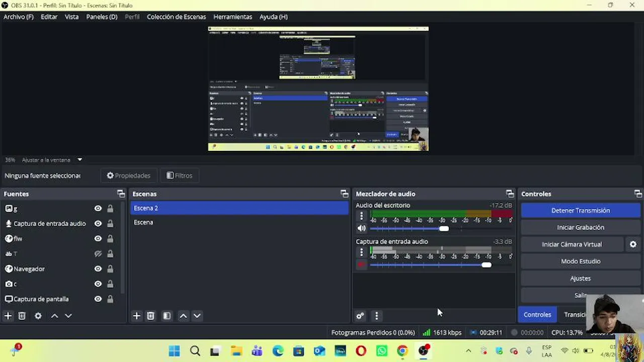Viewport: 644px width, 362px height.
Task: Undock the Fuentes panel
Action: coord(121,194)
